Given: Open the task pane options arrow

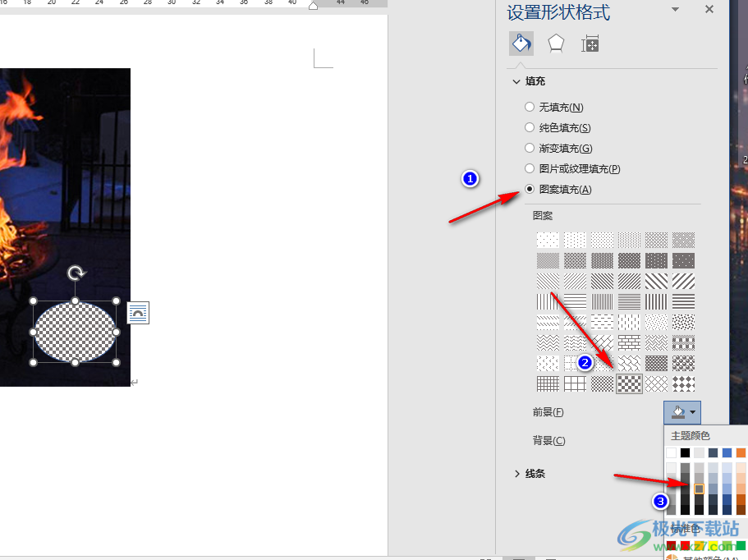Looking at the screenshot, I should 675,9.
